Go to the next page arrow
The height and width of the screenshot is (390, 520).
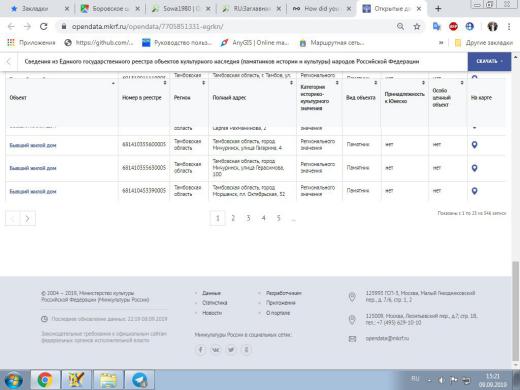click(x=28, y=219)
